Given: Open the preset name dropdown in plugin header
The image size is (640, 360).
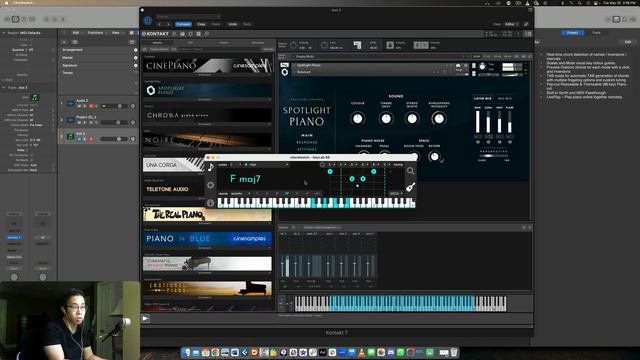Looking at the screenshot, I should (x=188, y=17).
